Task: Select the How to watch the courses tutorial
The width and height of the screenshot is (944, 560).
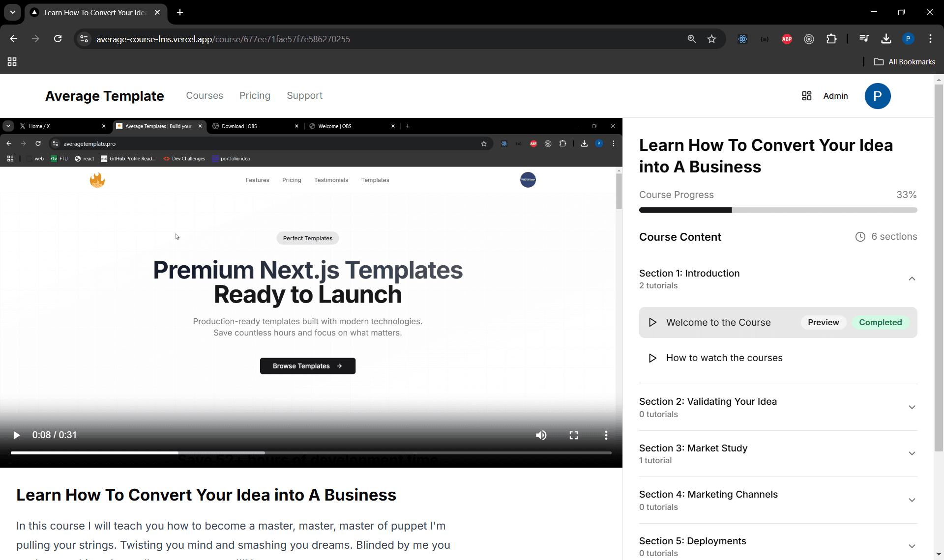Action: [778, 358]
